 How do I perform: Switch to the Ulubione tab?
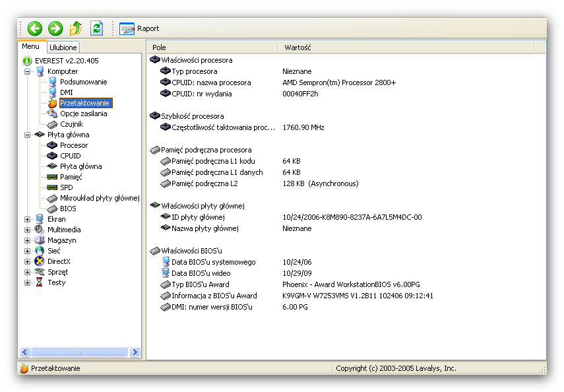click(x=63, y=48)
